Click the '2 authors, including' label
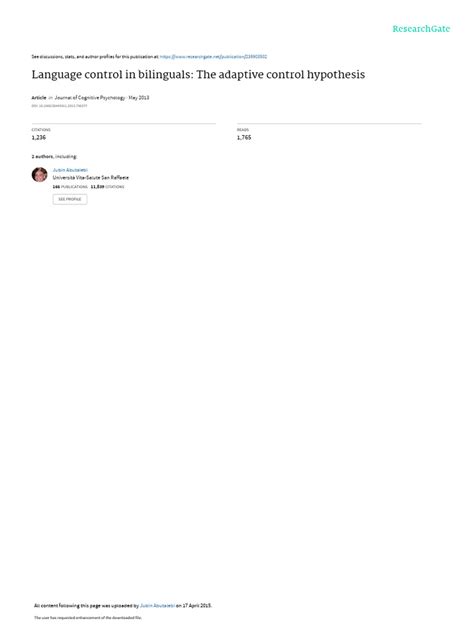 coord(54,156)
